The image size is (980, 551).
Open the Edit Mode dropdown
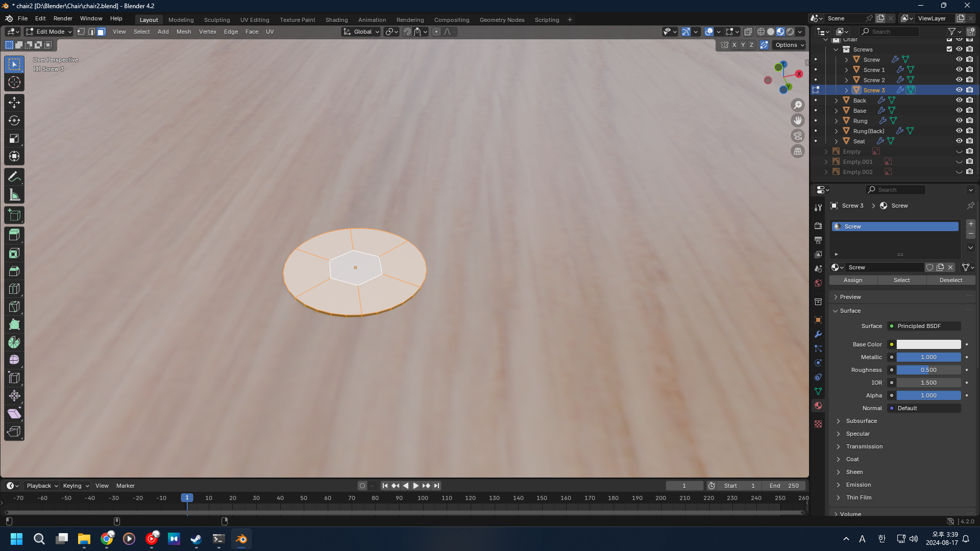coord(49,32)
